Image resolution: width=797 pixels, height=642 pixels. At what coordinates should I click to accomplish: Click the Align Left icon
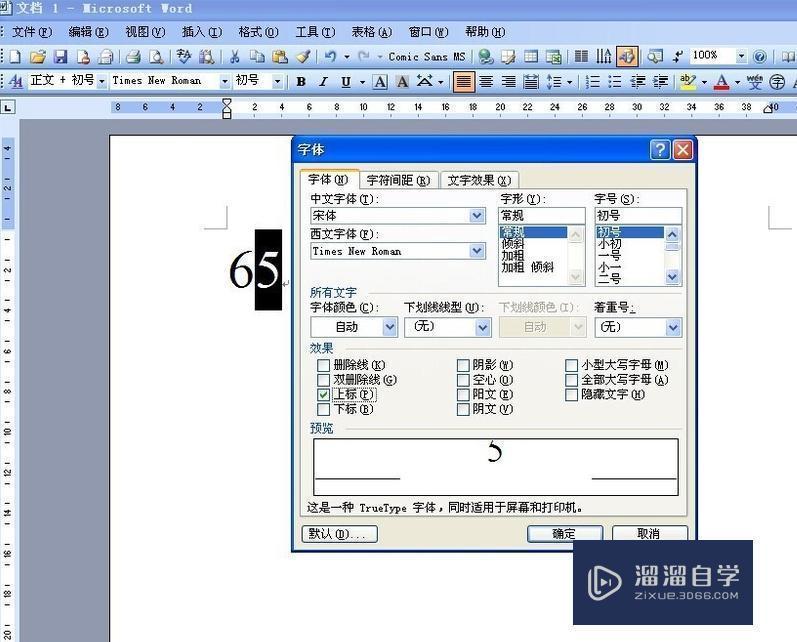(463, 81)
